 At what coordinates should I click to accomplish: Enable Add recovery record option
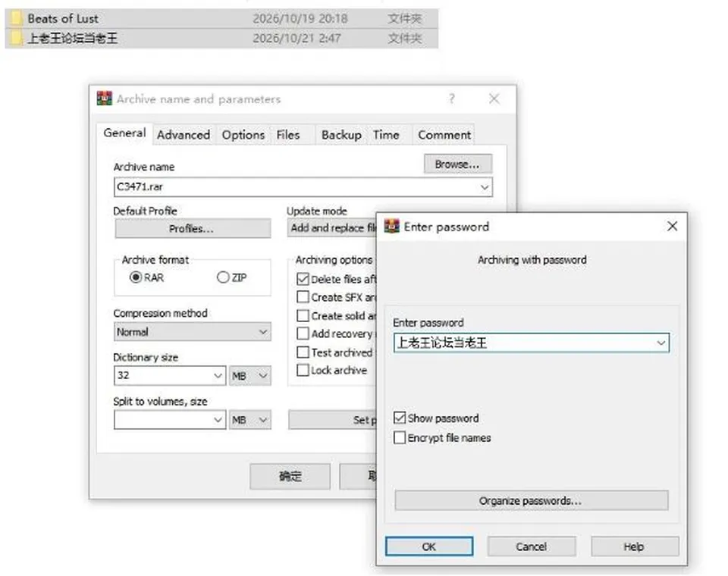(x=303, y=333)
